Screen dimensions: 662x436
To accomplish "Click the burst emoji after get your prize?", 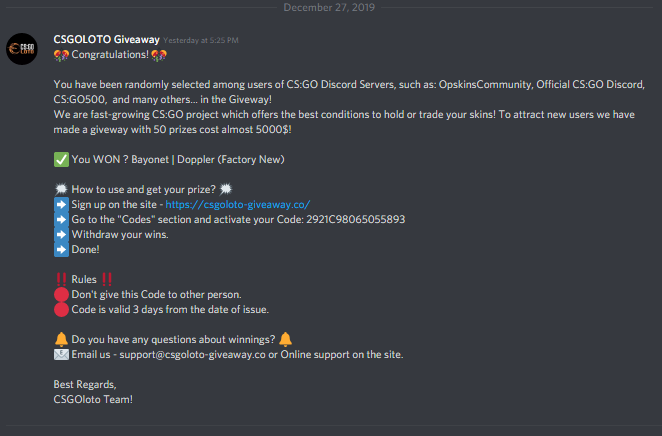I will pyautogui.click(x=226, y=189).
